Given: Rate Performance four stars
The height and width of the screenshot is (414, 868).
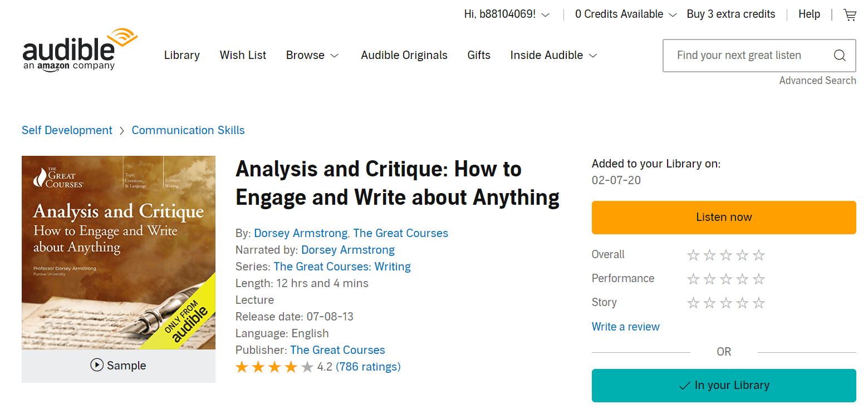Looking at the screenshot, I should (742, 279).
